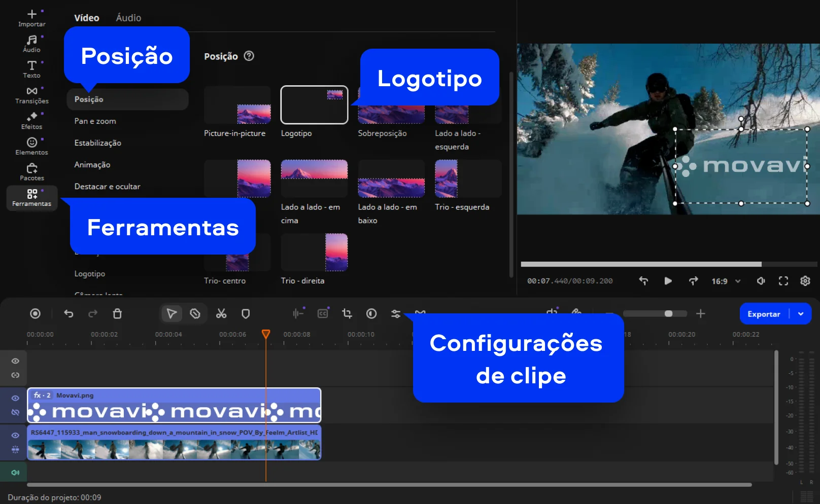Viewport: 820px width, 504px height.
Task: Open Destacar e ocultar tool
Action: point(107,187)
